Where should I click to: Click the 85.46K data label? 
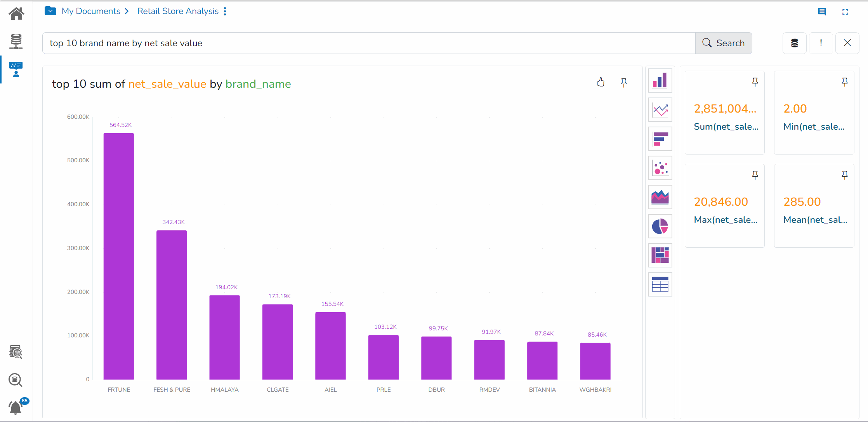coord(597,335)
